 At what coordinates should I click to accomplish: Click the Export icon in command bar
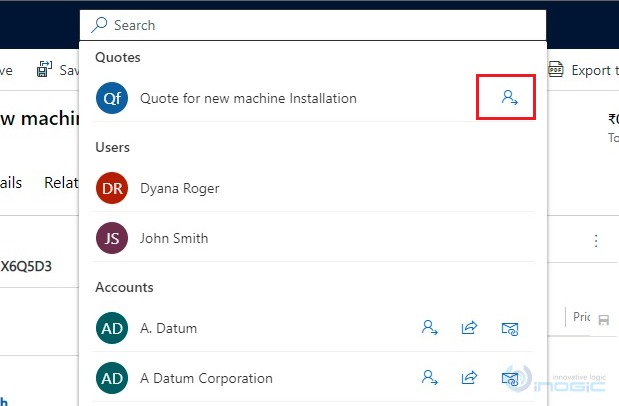[557, 70]
